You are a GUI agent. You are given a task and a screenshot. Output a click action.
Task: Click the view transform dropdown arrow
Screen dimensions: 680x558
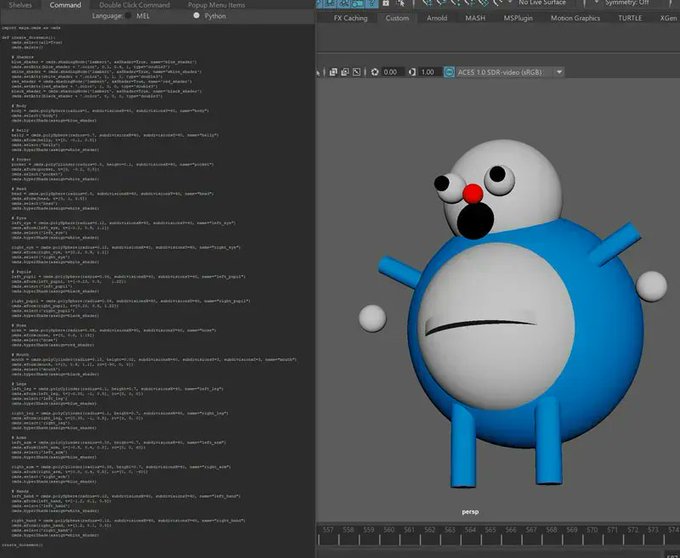pos(559,72)
